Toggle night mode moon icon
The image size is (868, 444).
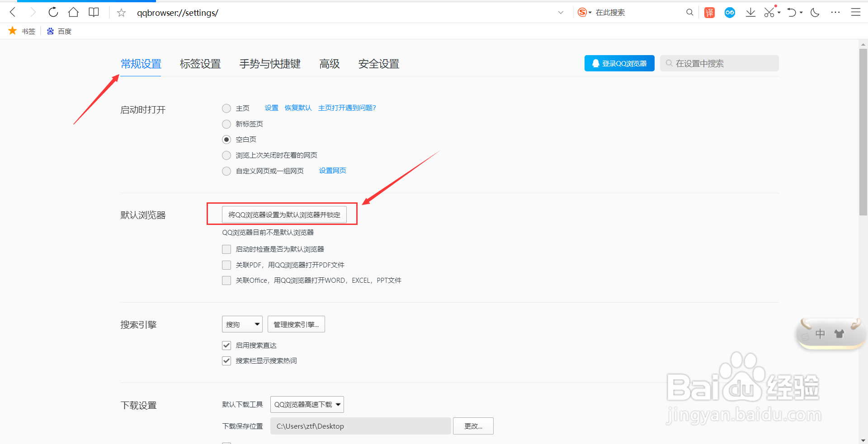coord(815,12)
